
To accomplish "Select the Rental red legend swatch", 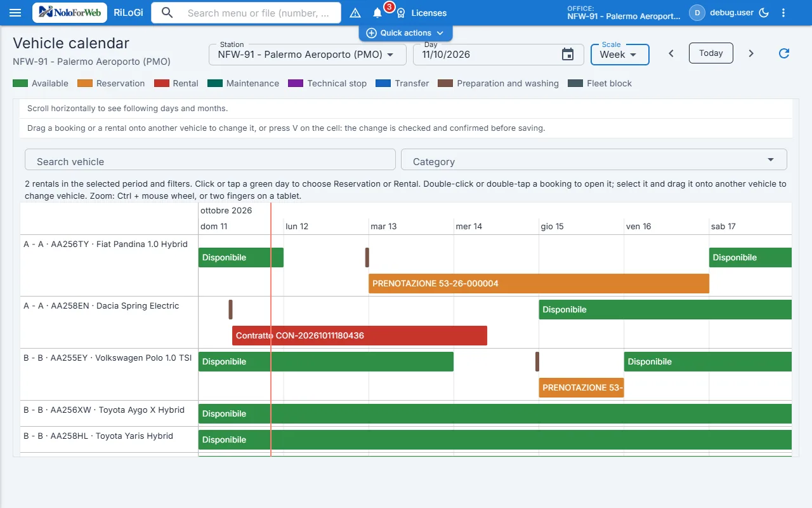I will pyautogui.click(x=162, y=83).
